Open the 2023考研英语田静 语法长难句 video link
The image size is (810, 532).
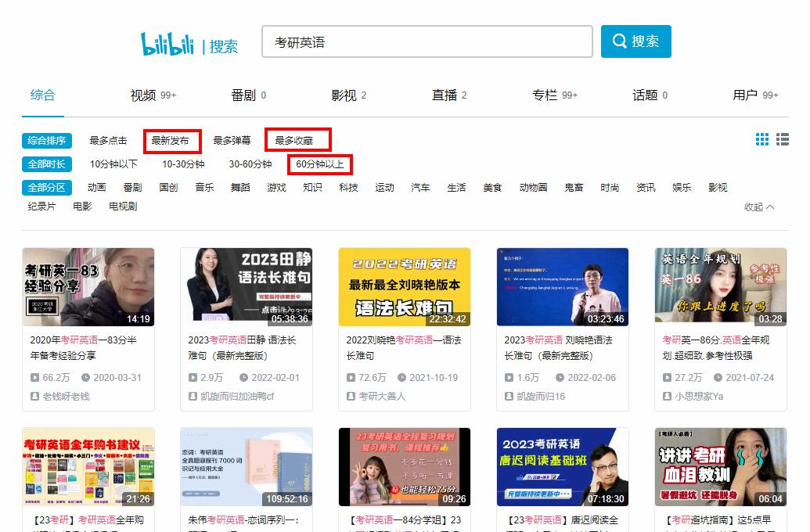point(240,349)
